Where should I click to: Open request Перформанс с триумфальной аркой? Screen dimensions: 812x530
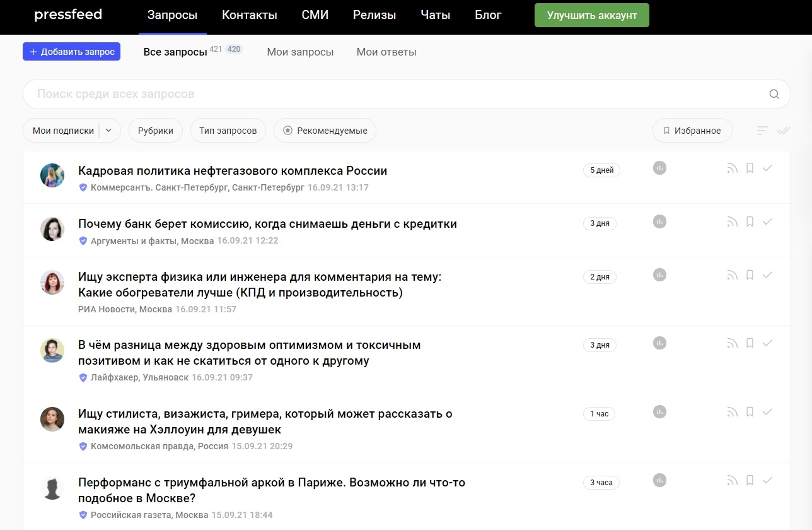click(x=272, y=490)
